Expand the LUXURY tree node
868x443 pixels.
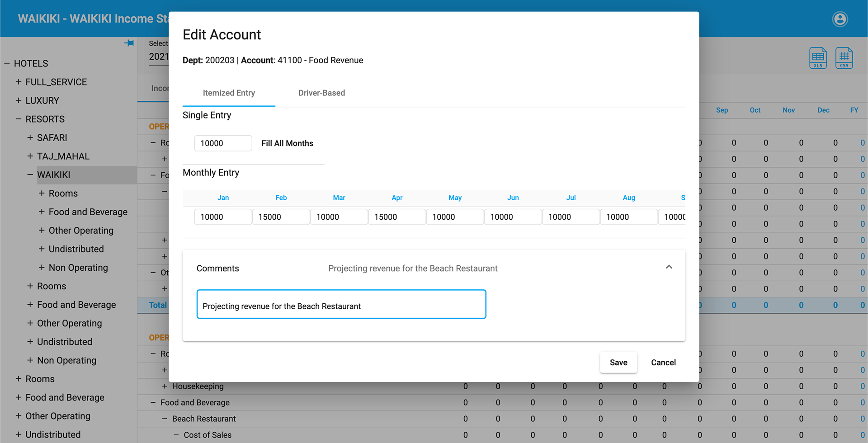pyautogui.click(x=19, y=100)
